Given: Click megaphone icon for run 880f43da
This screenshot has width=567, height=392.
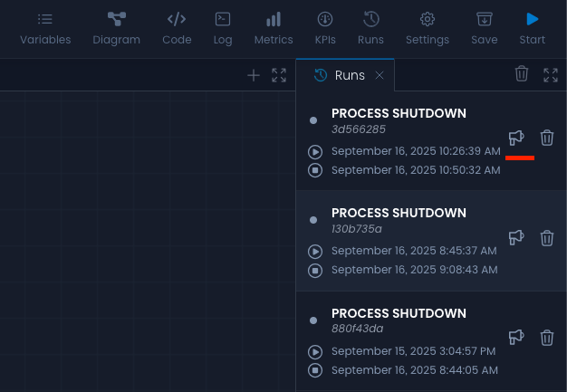Looking at the screenshot, I should 516,337.
